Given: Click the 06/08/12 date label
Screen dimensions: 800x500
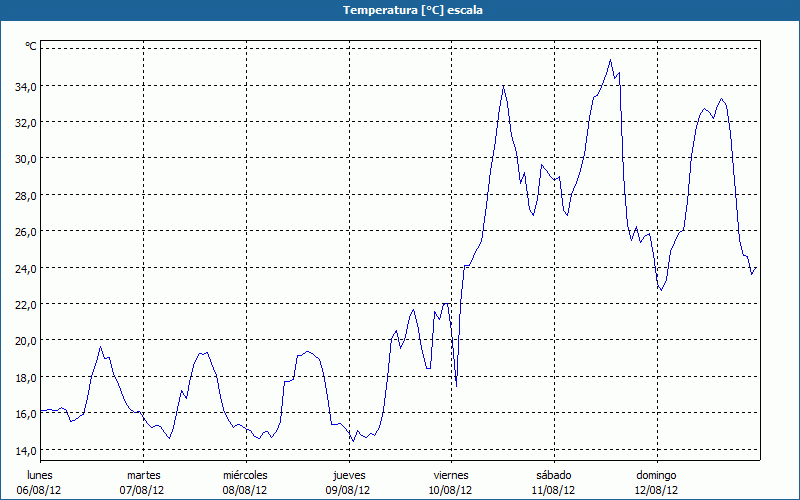Looking at the screenshot, I should tap(40, 490).
